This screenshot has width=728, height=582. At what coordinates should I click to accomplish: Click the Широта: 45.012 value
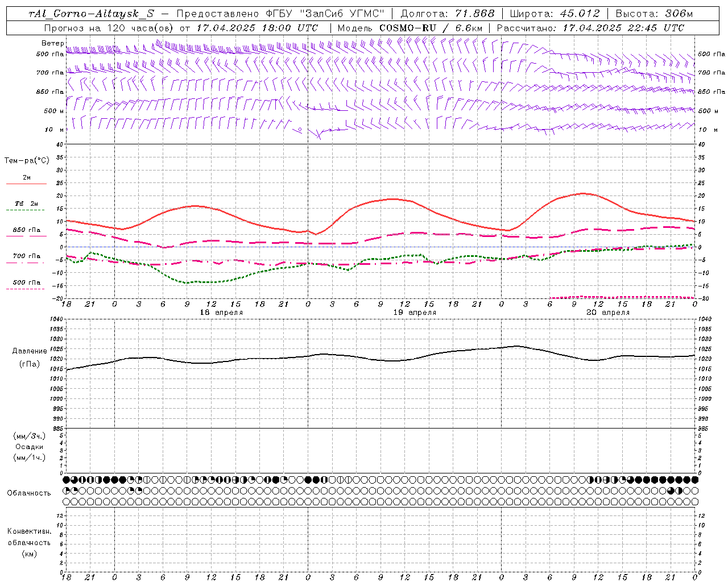555,14
